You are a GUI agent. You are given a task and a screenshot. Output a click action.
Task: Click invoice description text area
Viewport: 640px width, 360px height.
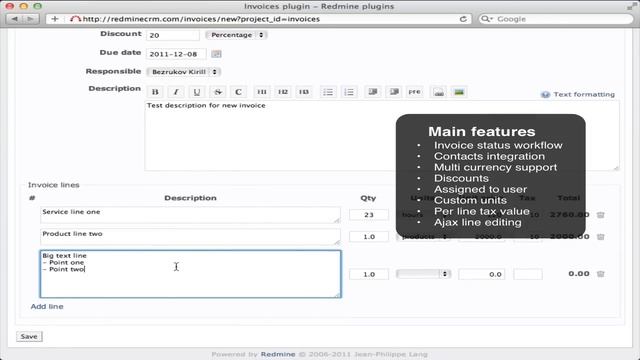pyautogui.click(x=382, y=136)
